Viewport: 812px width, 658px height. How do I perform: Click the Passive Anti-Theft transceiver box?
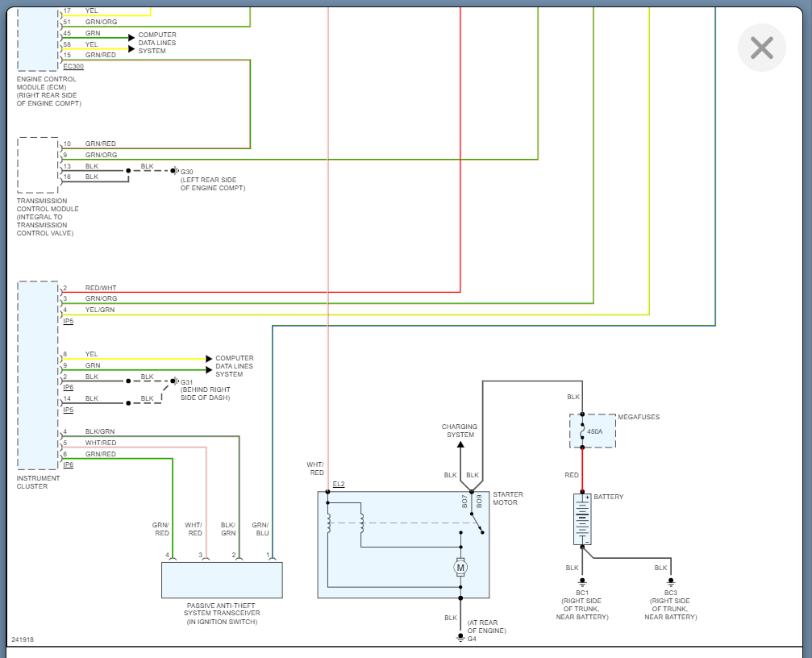point(222,580)
